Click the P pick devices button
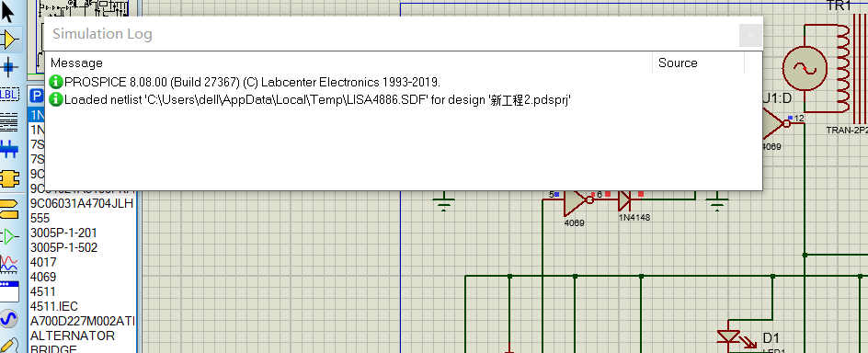 pos(37,97)
